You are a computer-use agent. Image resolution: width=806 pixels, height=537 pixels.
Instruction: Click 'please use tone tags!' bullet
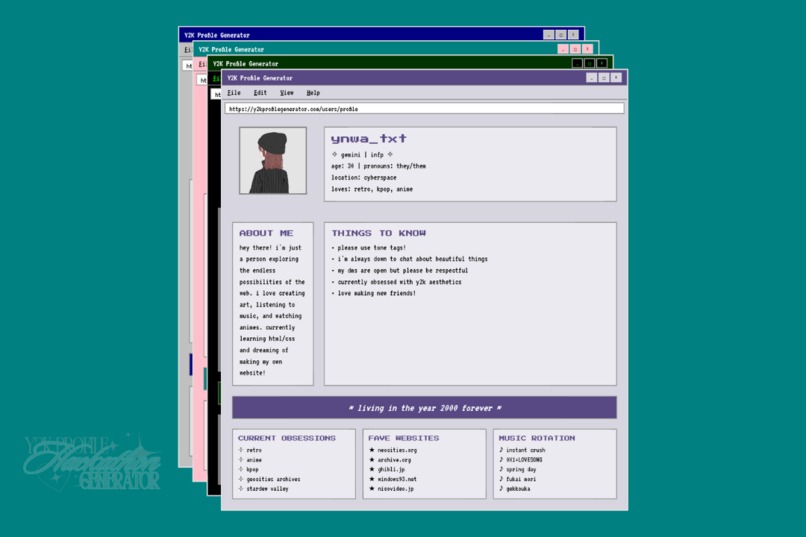[369, 248]
